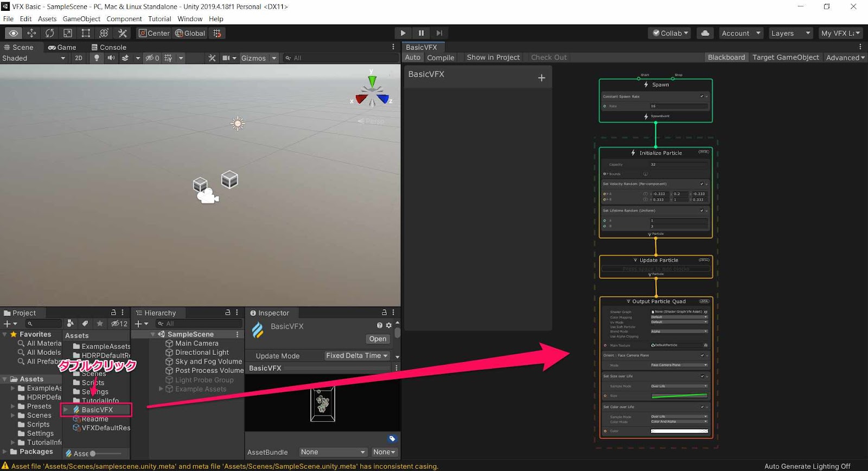Click the Scene view tools wrench icon
868x471 pixels.
(x=212, y=58)
